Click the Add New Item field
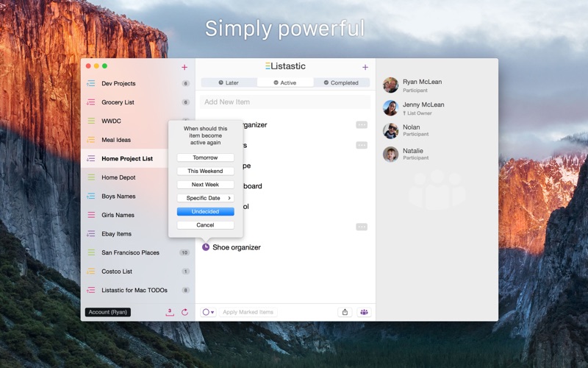The image size is (588, 368). tap(285, 102)
